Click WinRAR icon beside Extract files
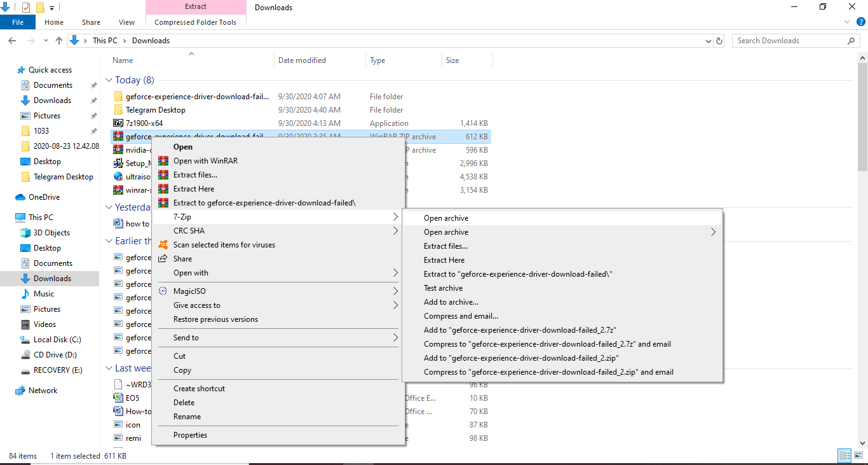 pyautogui.click(x=163, y=175)
